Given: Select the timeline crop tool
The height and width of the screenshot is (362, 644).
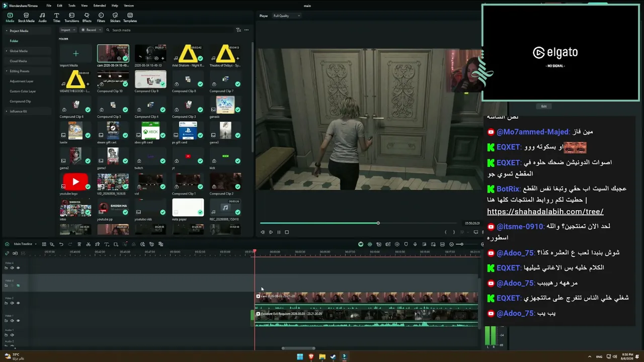Looking at the screenshot, I should (116, 244).
